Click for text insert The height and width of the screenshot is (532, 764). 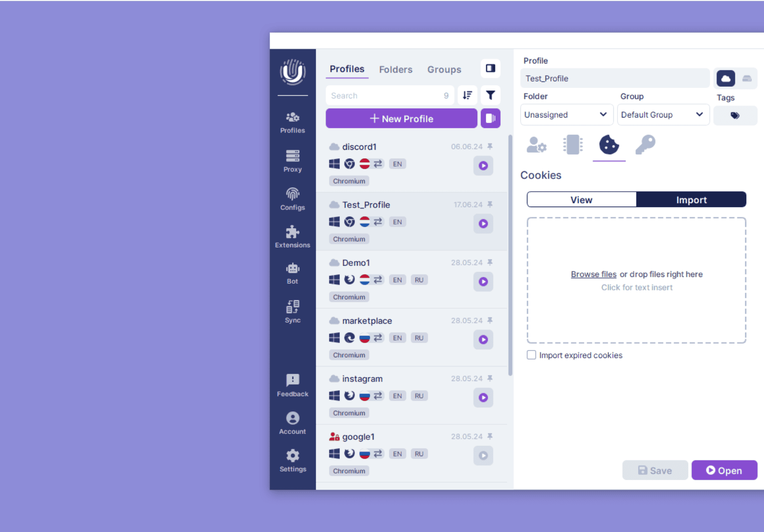pyautogui.click(x=636, y=287)
